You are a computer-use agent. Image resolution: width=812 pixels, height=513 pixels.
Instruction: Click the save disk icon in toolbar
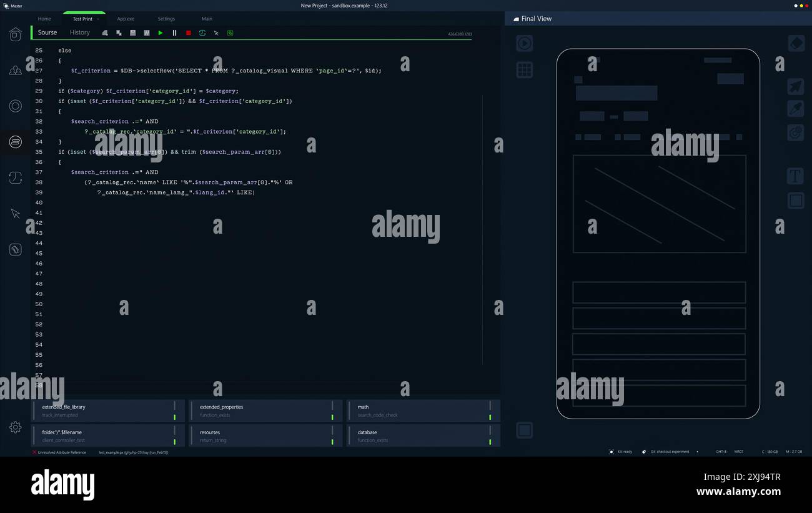[x=132, y=32]
